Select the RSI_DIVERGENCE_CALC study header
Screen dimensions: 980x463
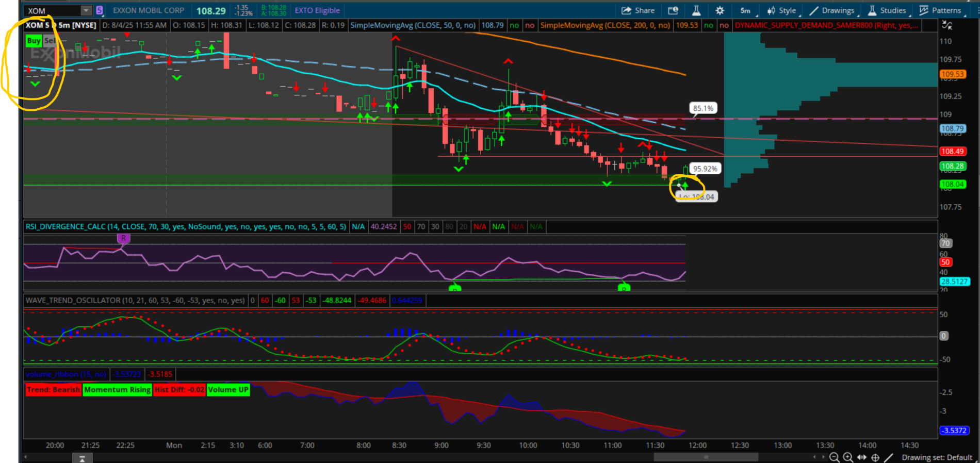coord(186,227)
